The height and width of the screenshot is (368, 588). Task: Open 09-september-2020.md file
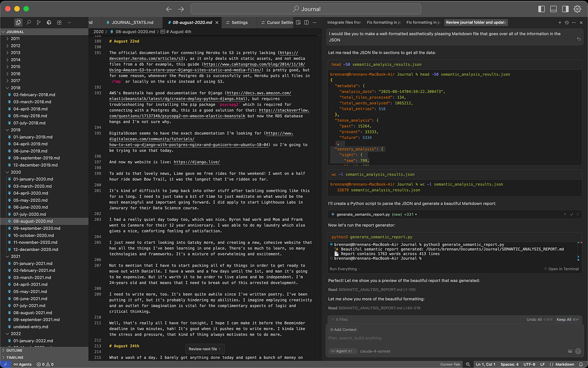tap(44, 228)
